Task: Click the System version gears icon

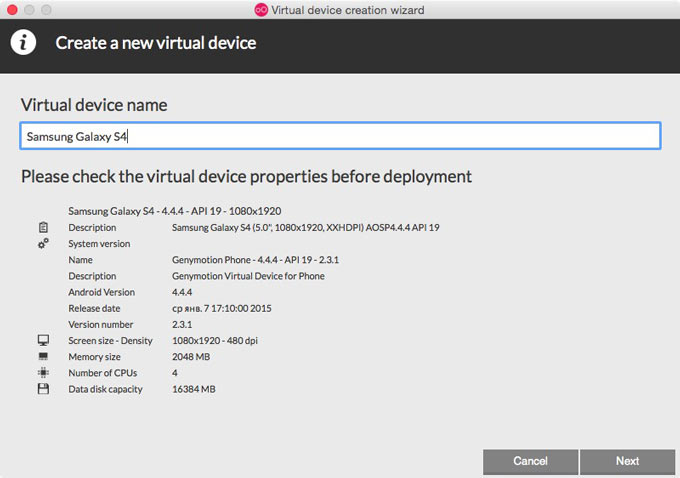Action: 43,244
